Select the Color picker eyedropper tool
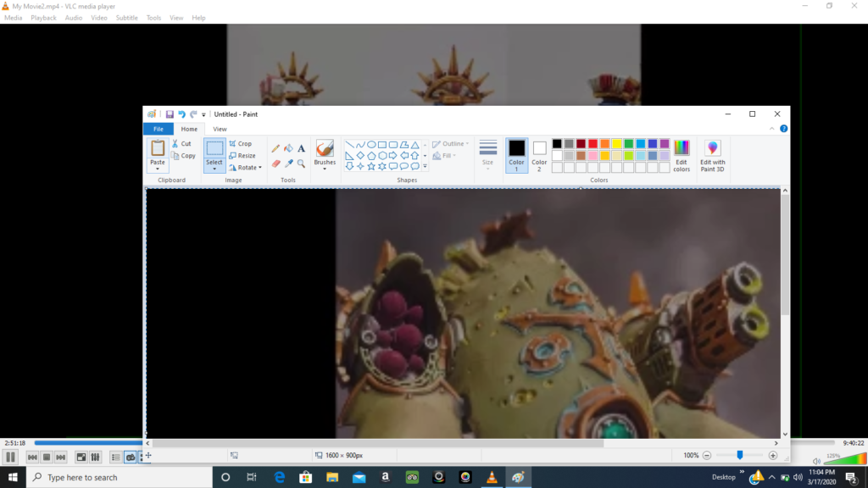 [288, 164]
